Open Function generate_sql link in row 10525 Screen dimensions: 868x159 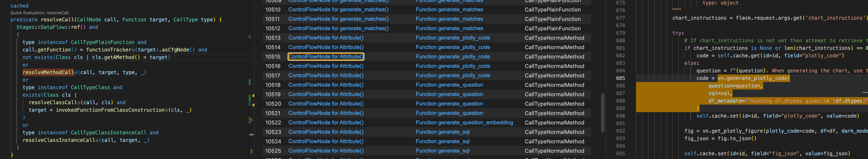[442, 151]
